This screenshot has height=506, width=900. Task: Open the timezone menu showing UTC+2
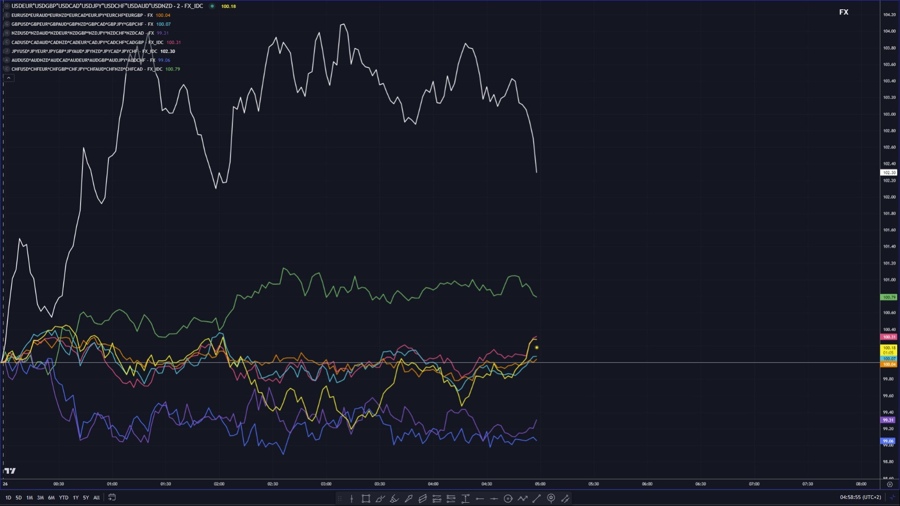(860, 497)
